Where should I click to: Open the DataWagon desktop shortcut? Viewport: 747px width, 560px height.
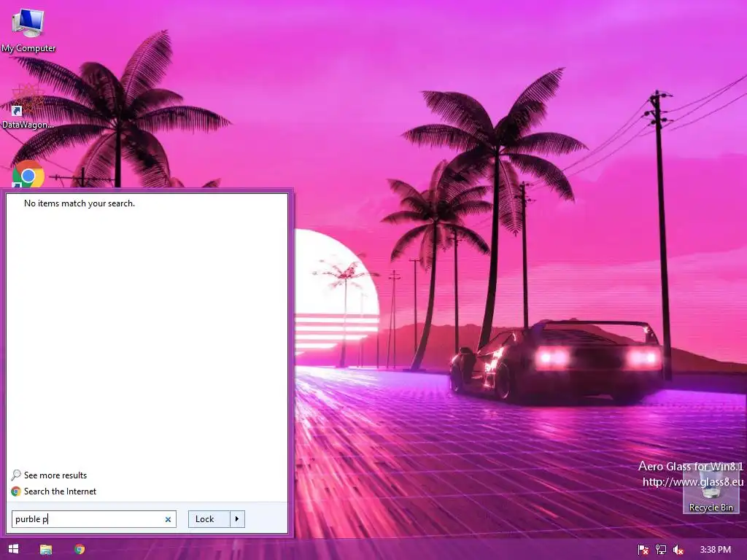[x=28, y=107]
